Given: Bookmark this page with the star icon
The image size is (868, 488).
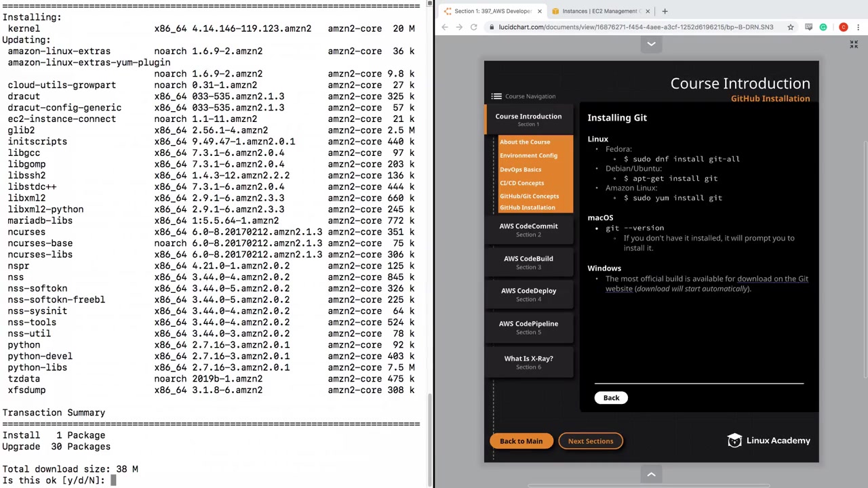Looking at the screenshot, I should (x=791, y=27).
